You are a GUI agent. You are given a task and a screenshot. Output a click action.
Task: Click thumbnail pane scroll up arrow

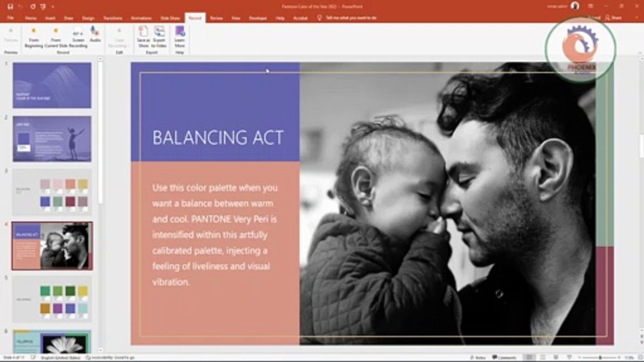100,59
